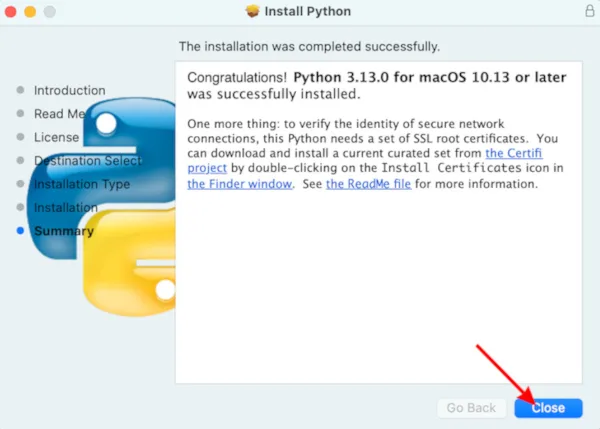Click the red close window button
Screen dimensions: 600x429
[x=10, y=11]
